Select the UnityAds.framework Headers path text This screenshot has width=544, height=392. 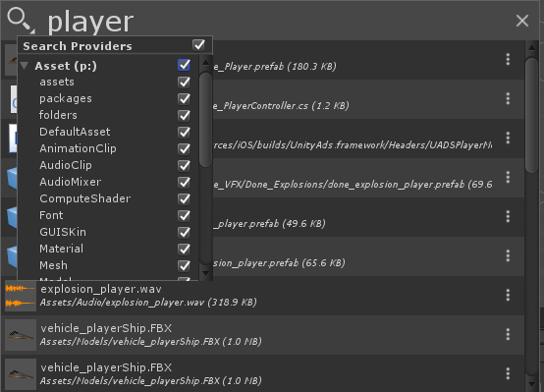(x=353, y=144)
